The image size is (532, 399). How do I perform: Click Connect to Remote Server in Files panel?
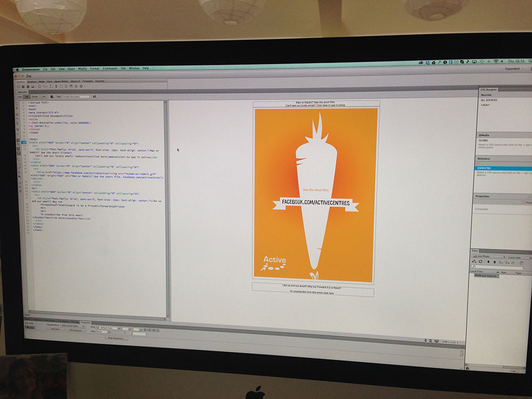point(474,262)
